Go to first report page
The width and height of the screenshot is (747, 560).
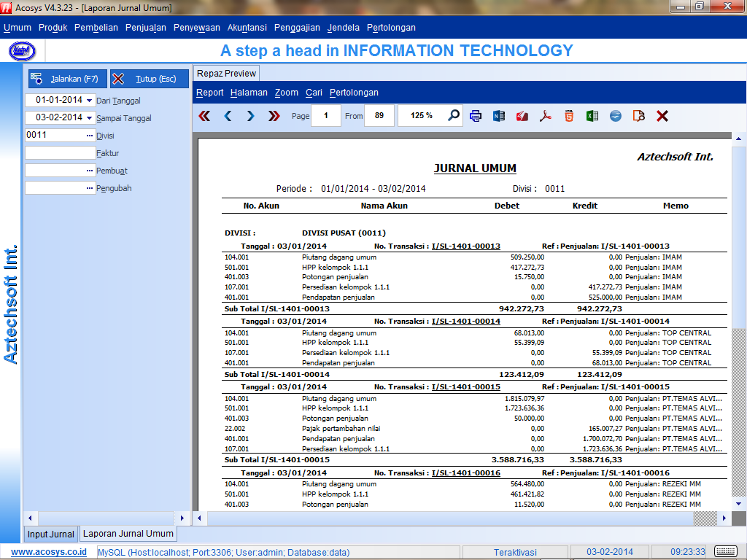tap(204, 116)
